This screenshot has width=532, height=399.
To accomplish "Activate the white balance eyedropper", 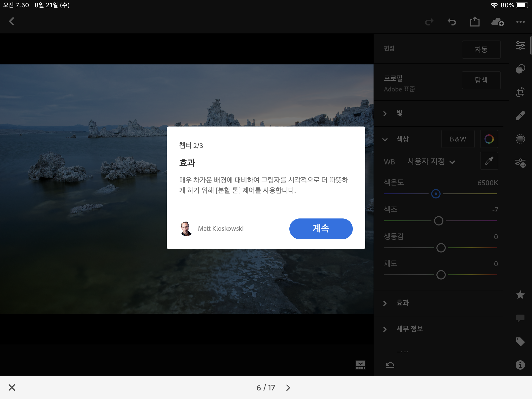I will point(489,161).
